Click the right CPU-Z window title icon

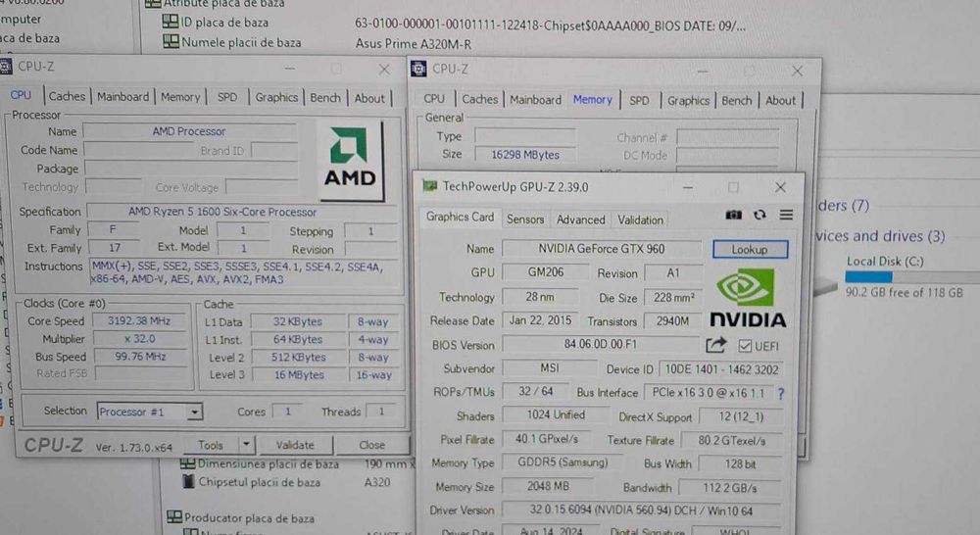(418, 69)
